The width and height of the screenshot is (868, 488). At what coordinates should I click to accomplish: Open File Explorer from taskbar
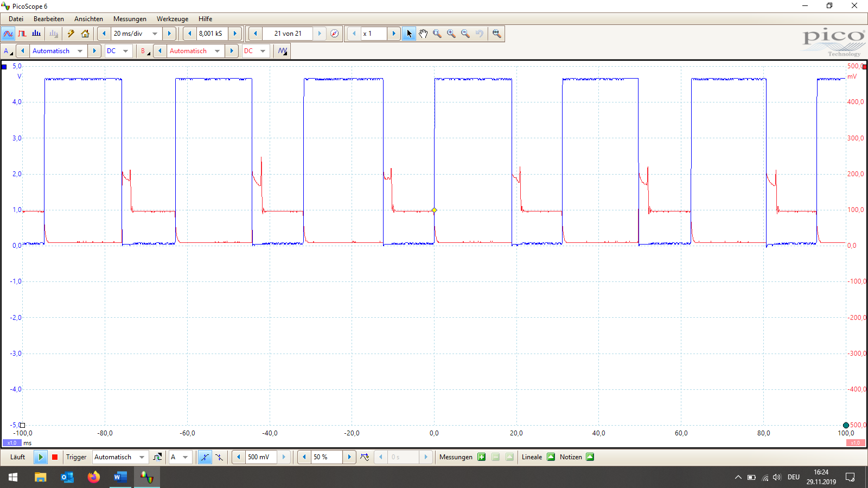(40, 477)
